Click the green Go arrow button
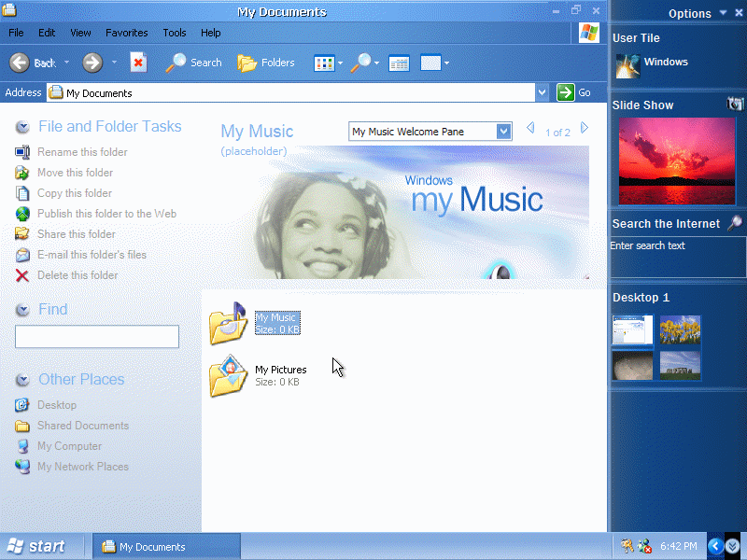This screenshot has width=747, height=560. [566, 92]
